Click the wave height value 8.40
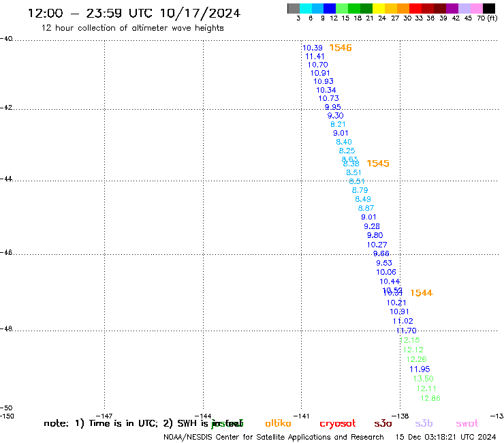 (x=344, y=142)
